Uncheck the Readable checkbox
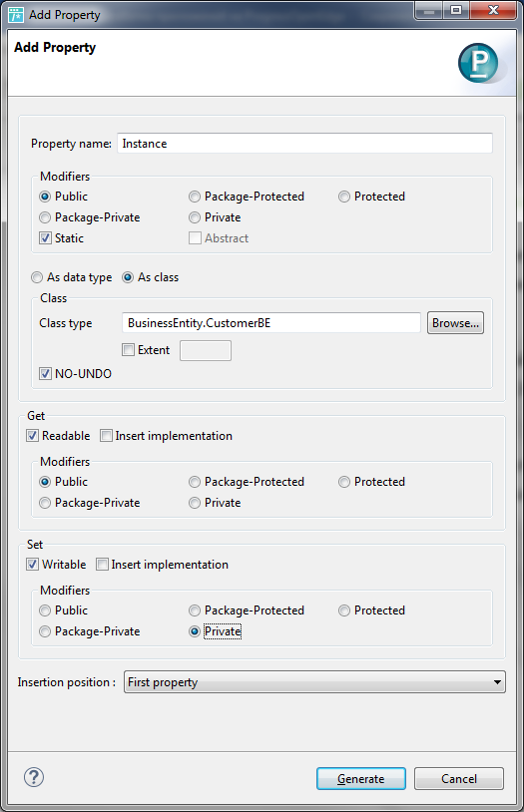The height and width of the screenshot is (812, 524). coord(32,436)
